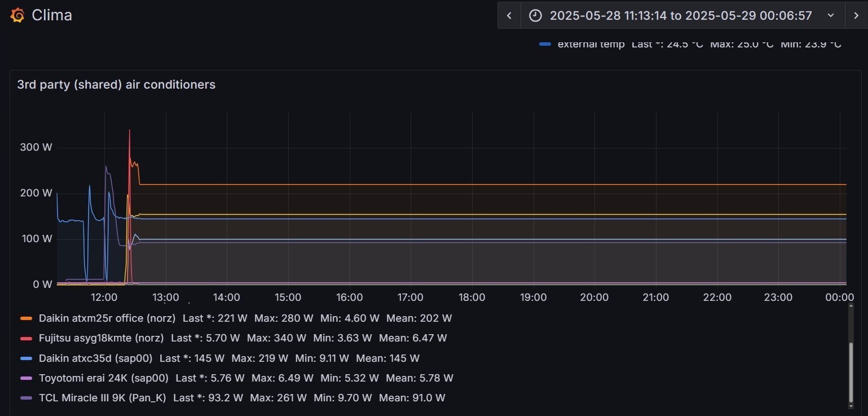868x416 pixels.
Task: Click 'Max: 280 W' in Daikin atxm25r row
Action: pos(284,318)
